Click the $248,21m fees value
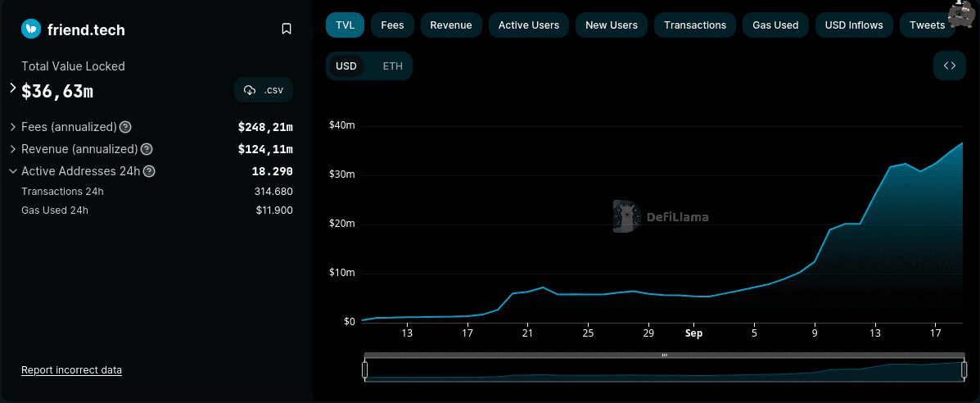The image size is (980, 403). click(x=265, y=128)
